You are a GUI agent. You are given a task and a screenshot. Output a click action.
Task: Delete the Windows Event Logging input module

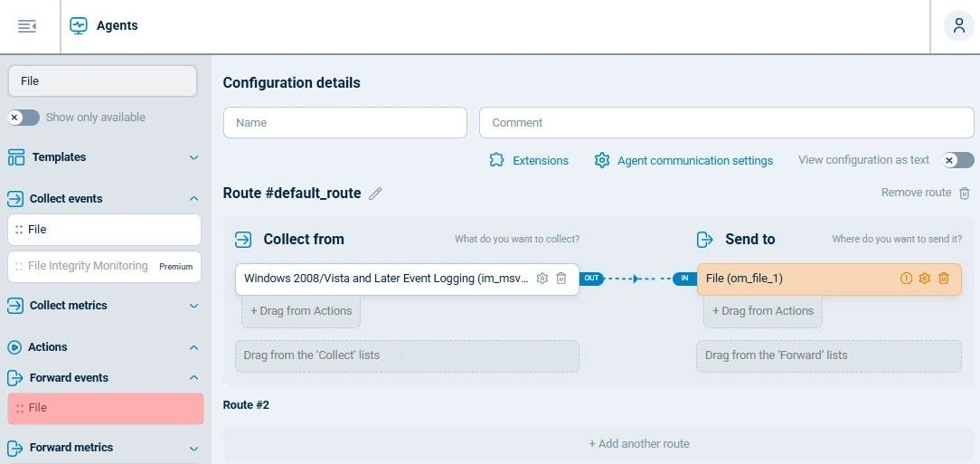click(561, 279)
